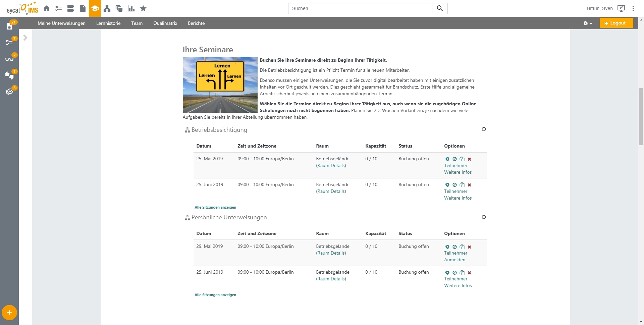Open Raum Details for Betriebsbesichtigung 25. Juni 2019

(331, 191)
